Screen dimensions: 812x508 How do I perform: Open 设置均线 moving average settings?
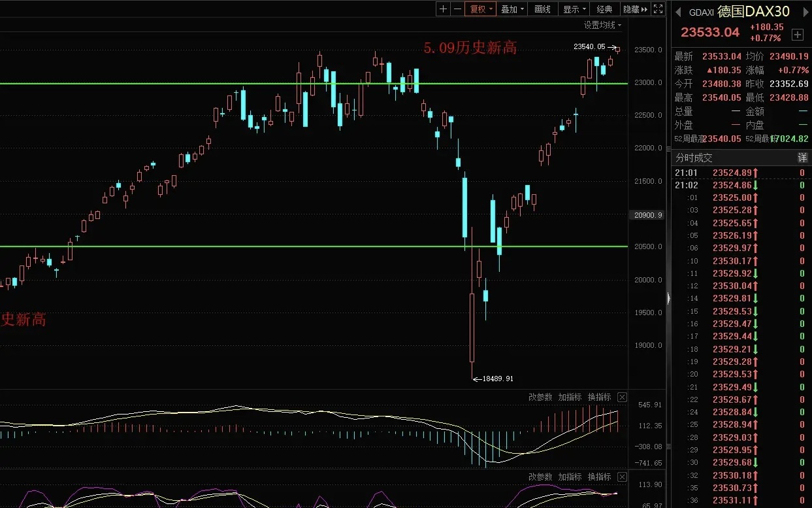(x=602, y=25)
